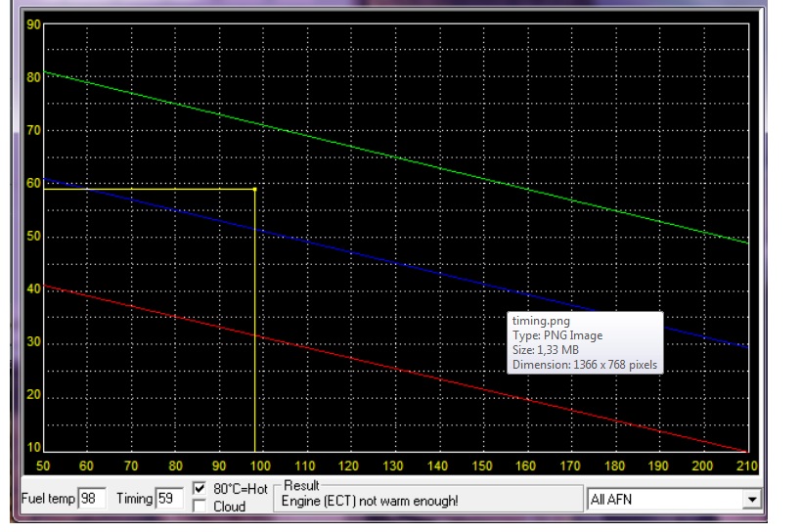The height and width of the screenshot is (532, 801).
Task: Uncheck the 80°C=Hot checkbox
Action: [x=200, y=488]
